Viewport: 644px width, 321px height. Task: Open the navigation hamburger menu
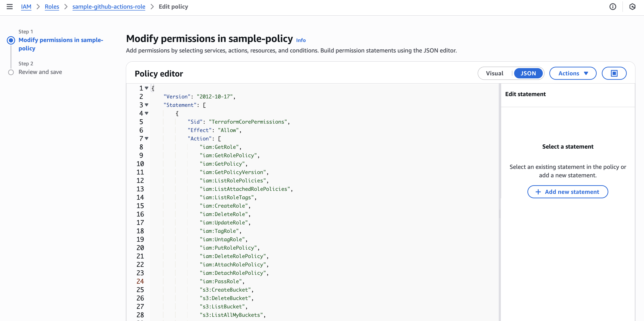pos(10,7)
